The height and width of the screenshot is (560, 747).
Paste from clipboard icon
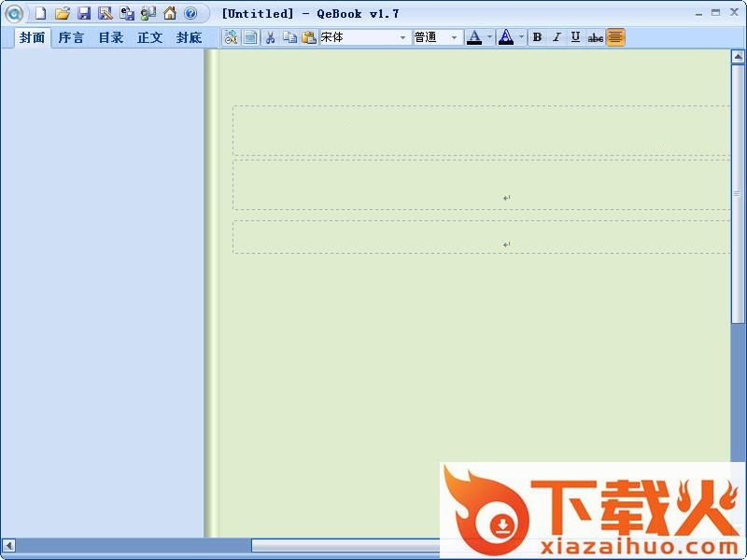tap(309, 37)
